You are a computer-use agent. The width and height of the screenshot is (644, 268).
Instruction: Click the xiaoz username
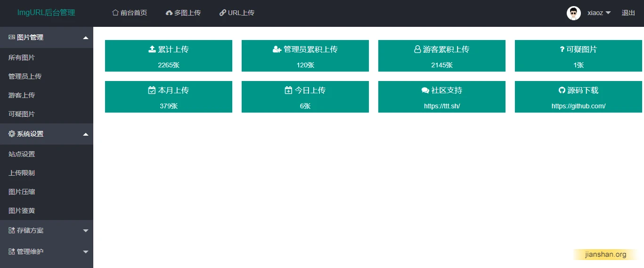[595, 13]
